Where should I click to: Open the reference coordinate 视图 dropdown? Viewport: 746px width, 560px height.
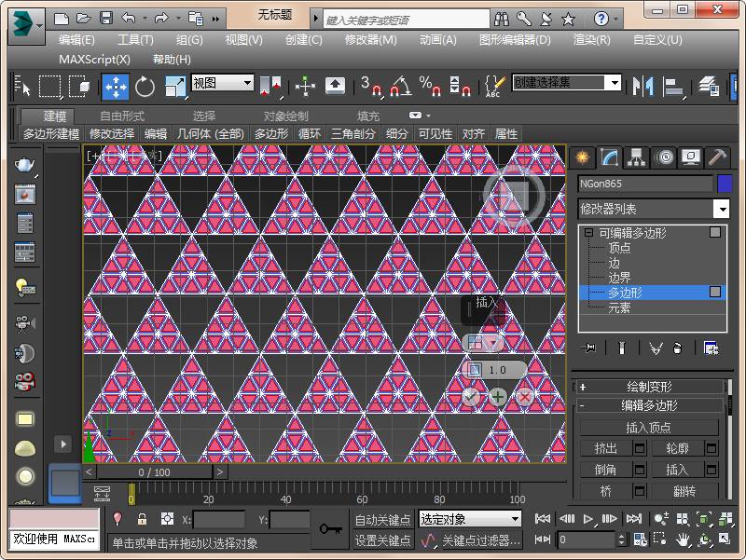tap(222, 83)
